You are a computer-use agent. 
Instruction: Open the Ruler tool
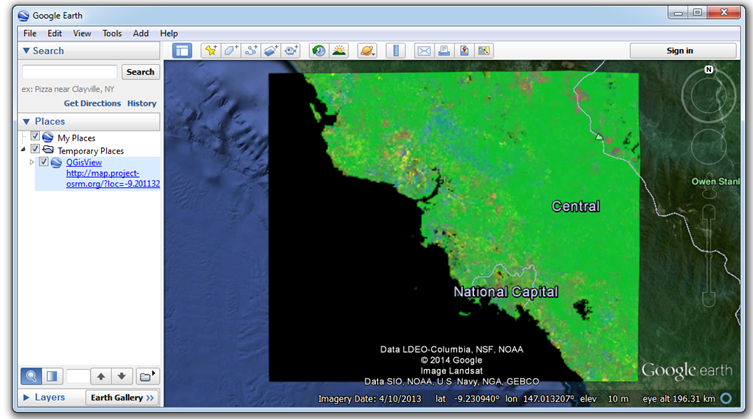click(396, 50)
